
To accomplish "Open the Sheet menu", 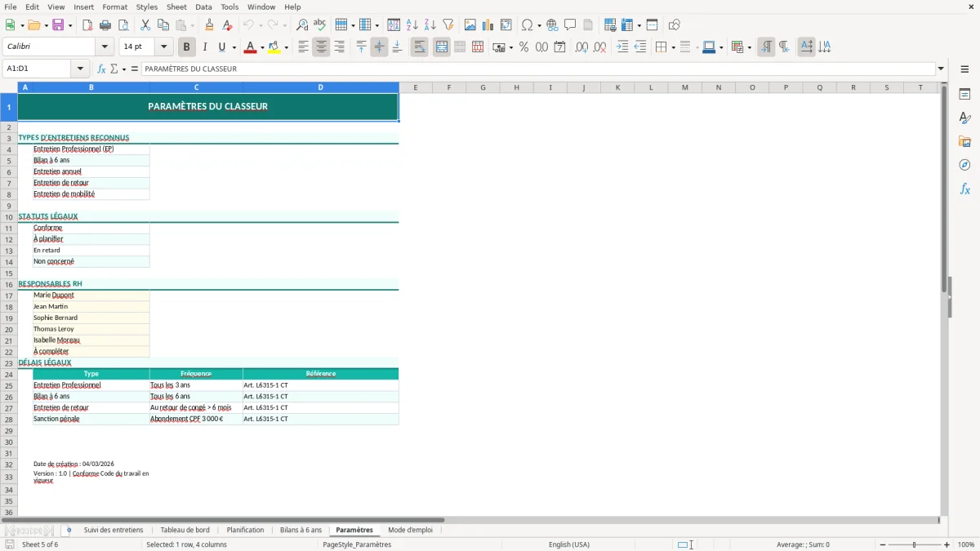I will pyautogui.click(x=176, y=7).
